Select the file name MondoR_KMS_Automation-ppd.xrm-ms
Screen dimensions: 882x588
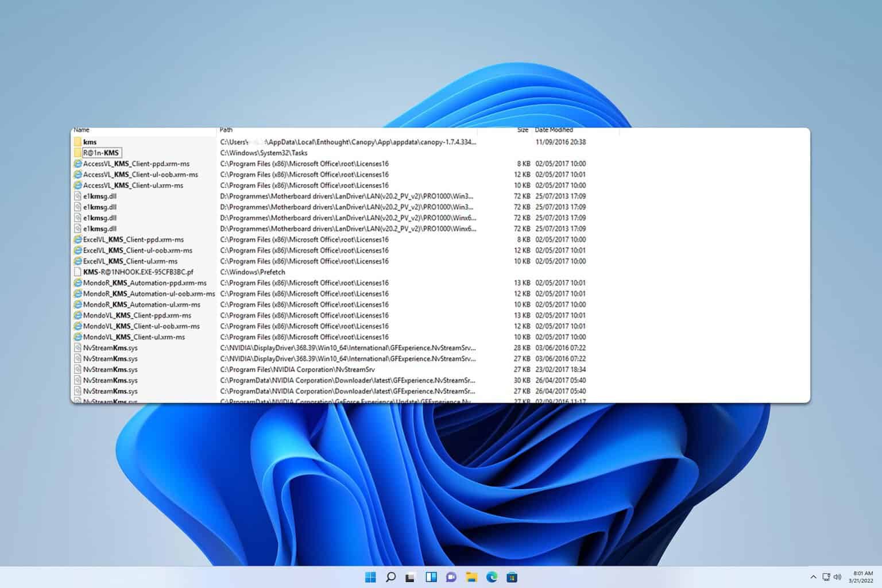[x=145, y=283]
